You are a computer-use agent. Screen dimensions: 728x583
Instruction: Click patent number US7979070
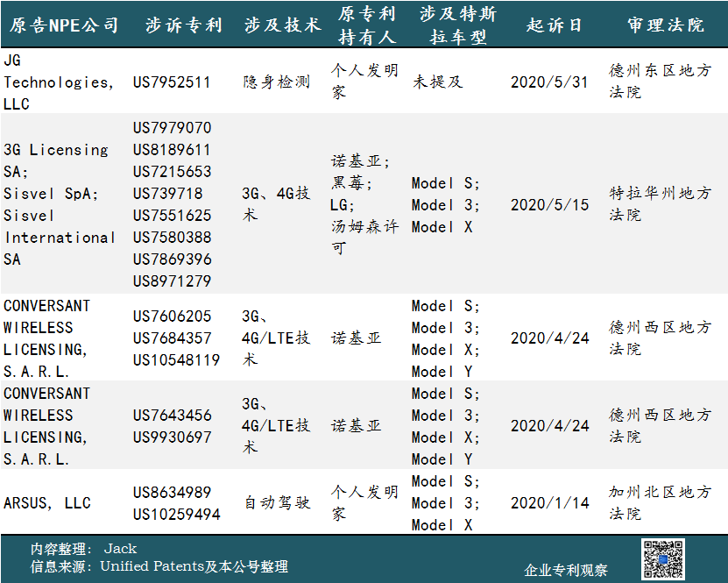coord(172,128)
